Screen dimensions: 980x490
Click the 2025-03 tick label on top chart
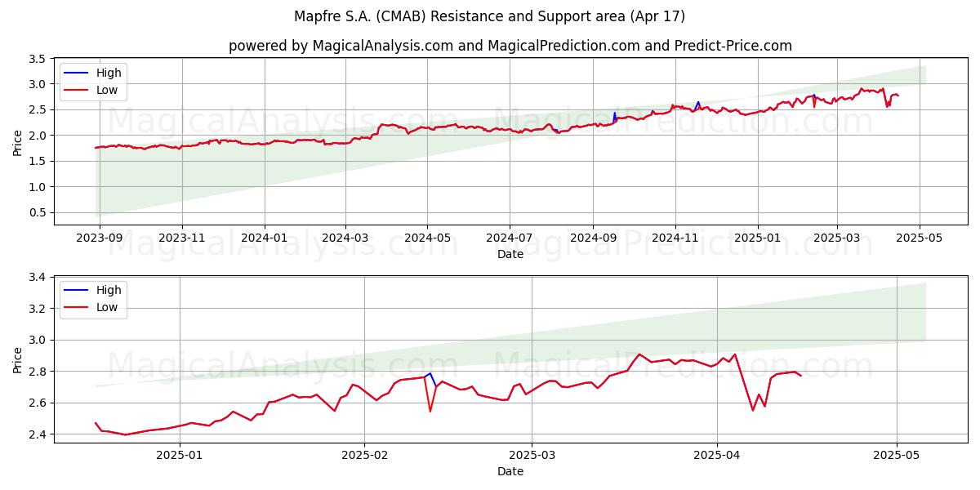click(x=837, y=238)
